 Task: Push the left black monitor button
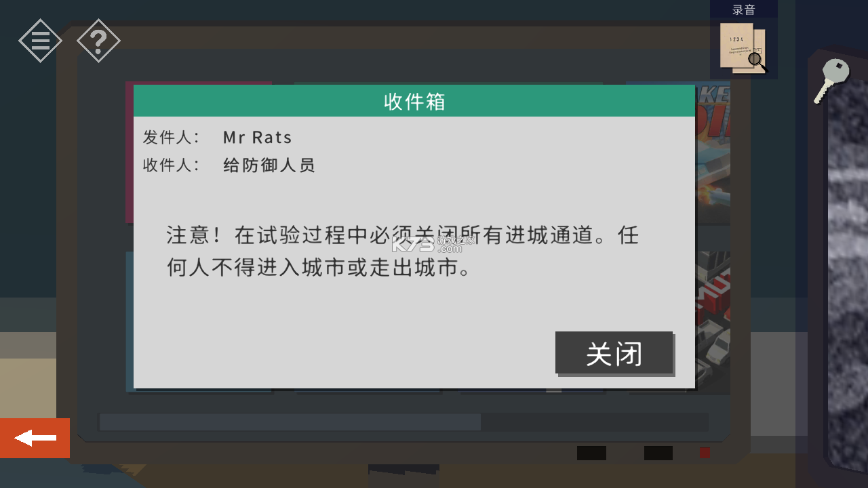click(x=591, y=453)
